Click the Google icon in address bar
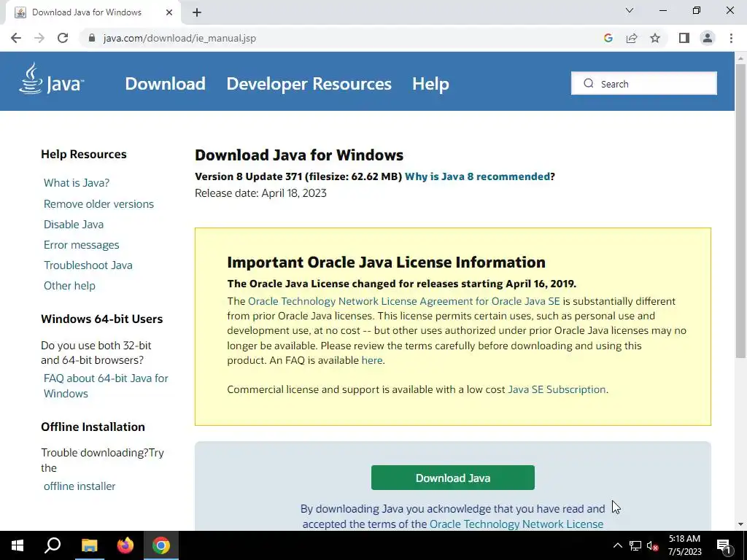 click(x=608, y=38)
